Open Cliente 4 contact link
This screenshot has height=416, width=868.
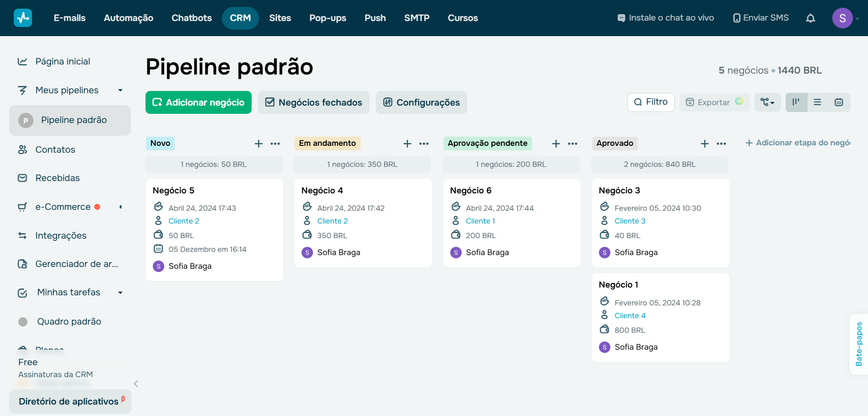[630, 315]
